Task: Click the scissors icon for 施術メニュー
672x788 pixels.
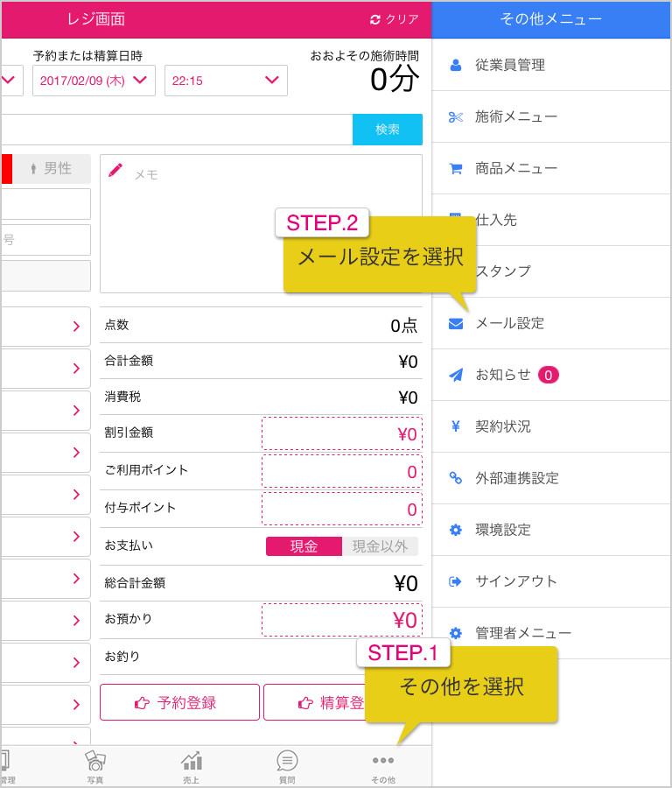Action: (456, 117)
